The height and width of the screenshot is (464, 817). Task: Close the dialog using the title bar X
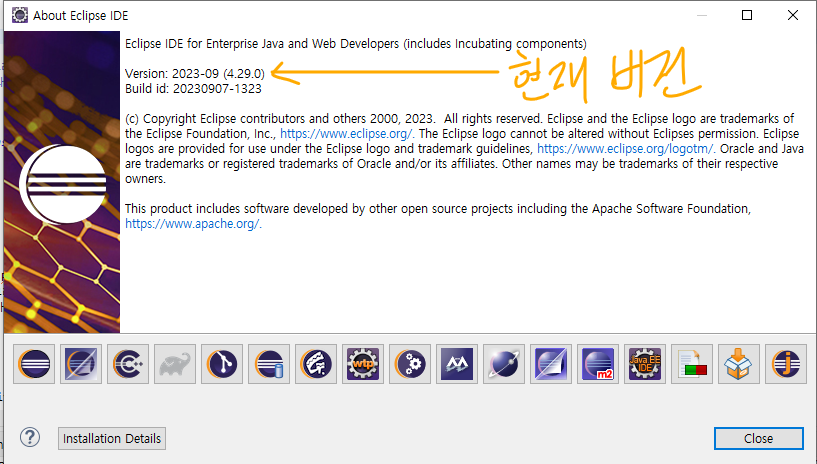pyautogui.click(x=793, y=15)
